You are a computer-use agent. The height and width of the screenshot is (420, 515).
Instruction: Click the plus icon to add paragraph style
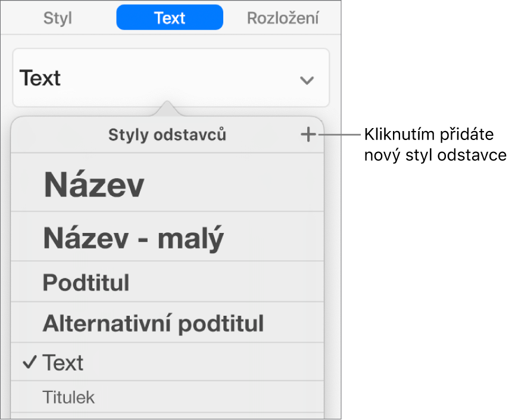(308, 135)
